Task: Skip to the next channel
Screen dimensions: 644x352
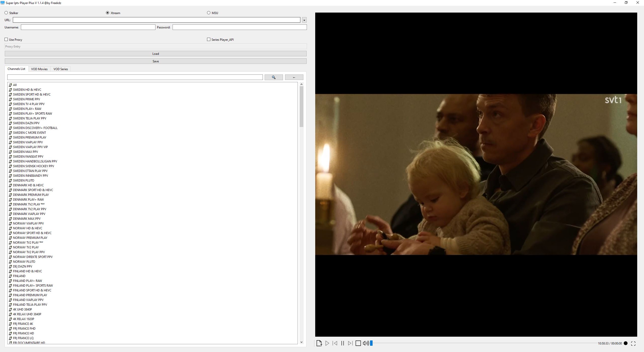Action: coord(350,343)
